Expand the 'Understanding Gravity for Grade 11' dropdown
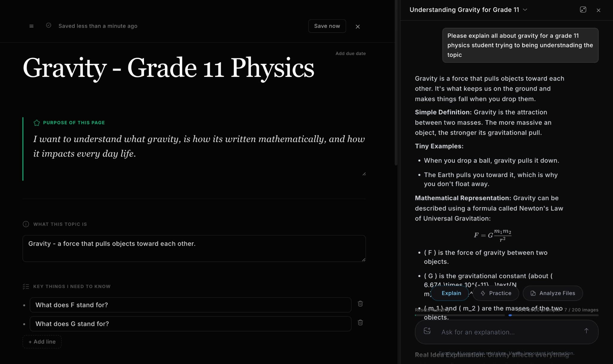 [x=525, y=10]
